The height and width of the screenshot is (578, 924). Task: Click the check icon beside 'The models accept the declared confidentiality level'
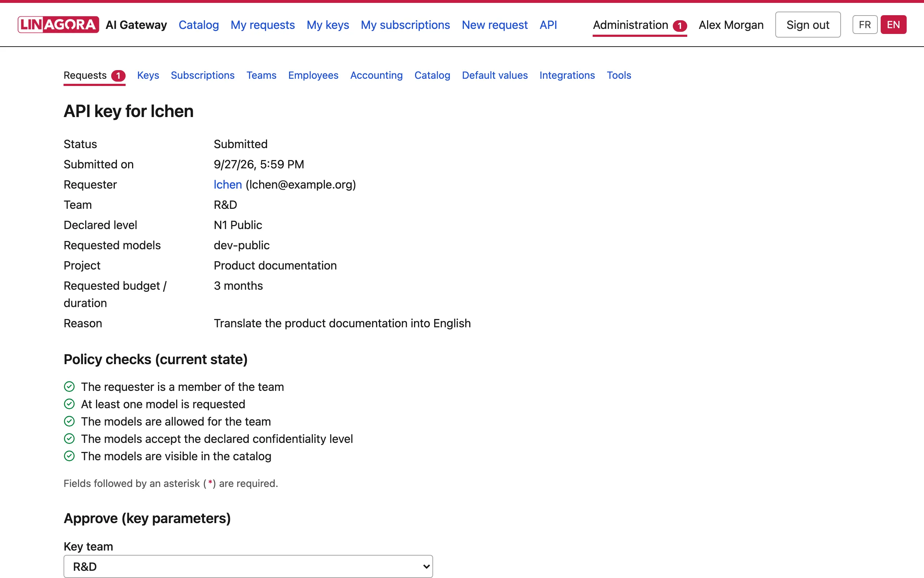click(69, 439)
